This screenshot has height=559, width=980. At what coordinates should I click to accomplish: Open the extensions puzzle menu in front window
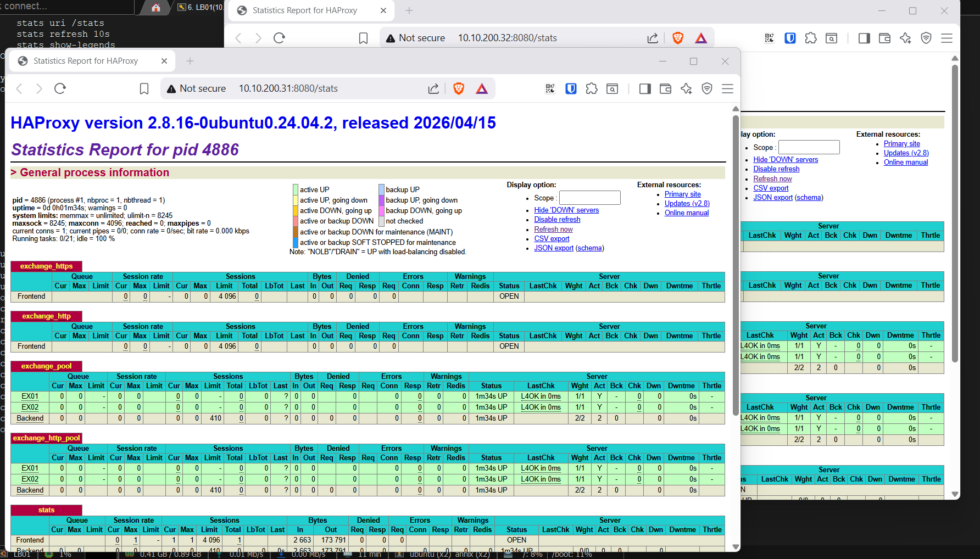click(592, 88)
